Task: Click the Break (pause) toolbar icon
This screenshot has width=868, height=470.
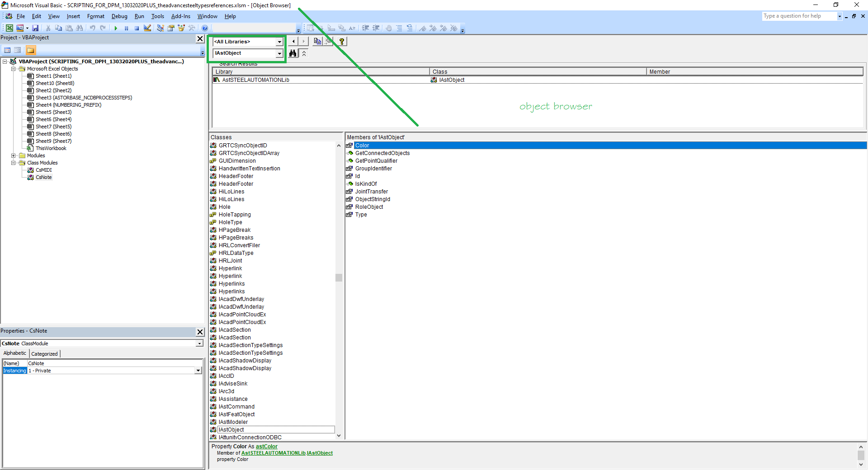Action: point(127,28)
